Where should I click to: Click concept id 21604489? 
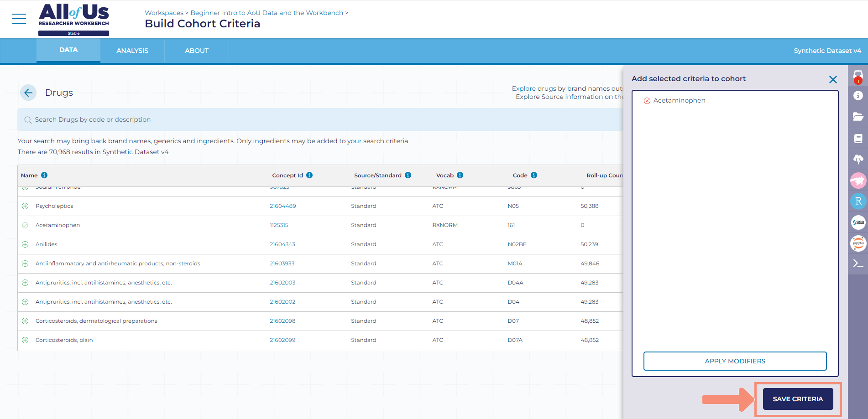click(x=282, y=206)
